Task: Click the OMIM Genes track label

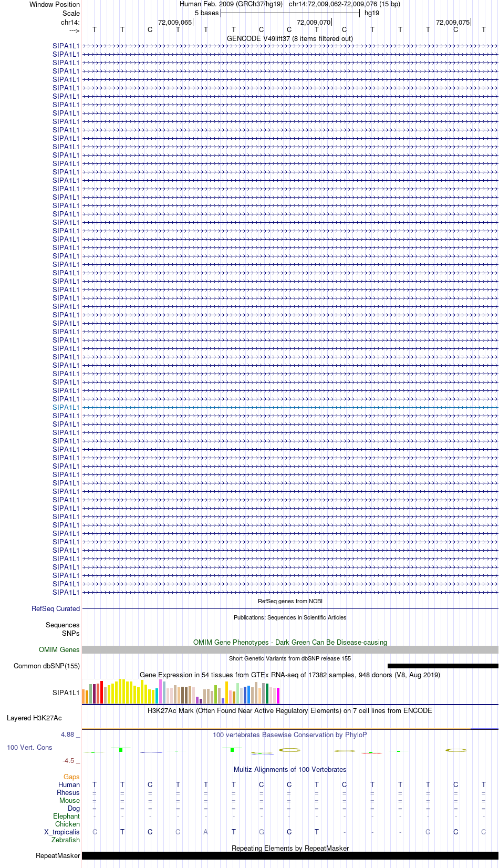Action: coord(59,649)
